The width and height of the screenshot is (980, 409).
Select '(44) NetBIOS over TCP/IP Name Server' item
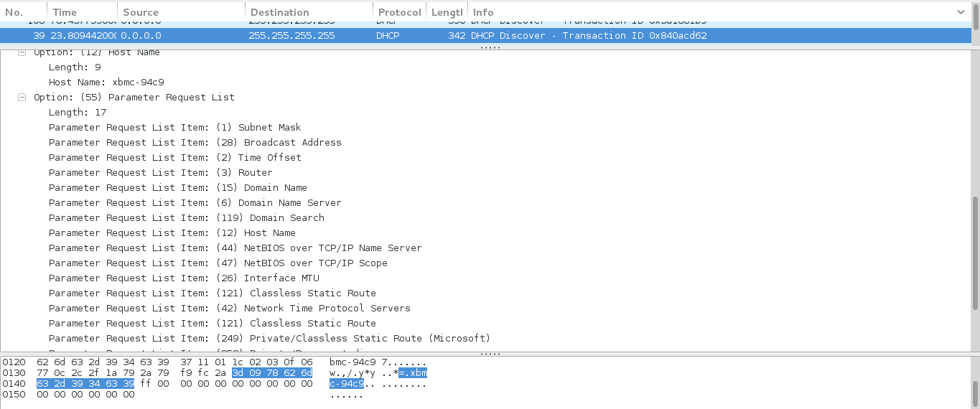(x=235, y=248)
